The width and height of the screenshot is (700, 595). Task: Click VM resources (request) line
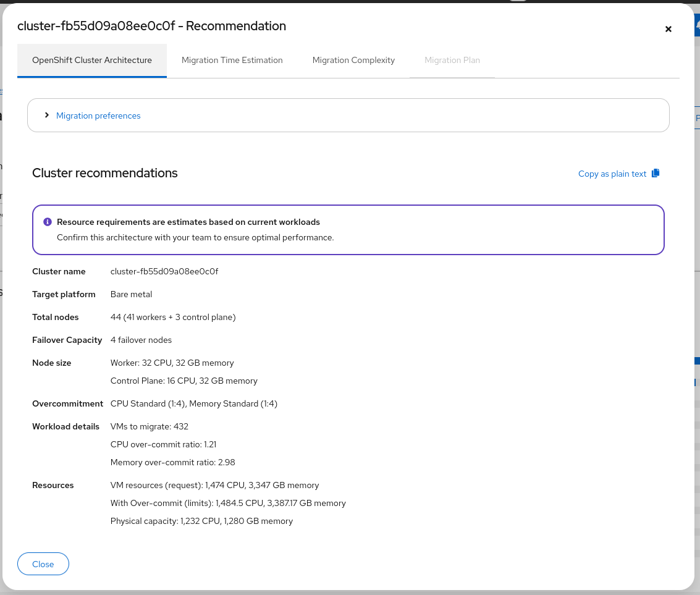[x=215, y=485]
